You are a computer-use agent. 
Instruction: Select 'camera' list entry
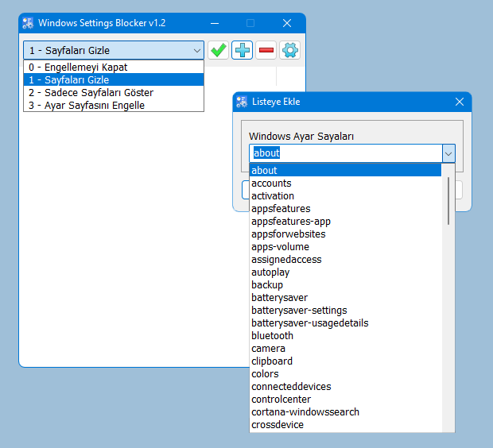(346, 349)
